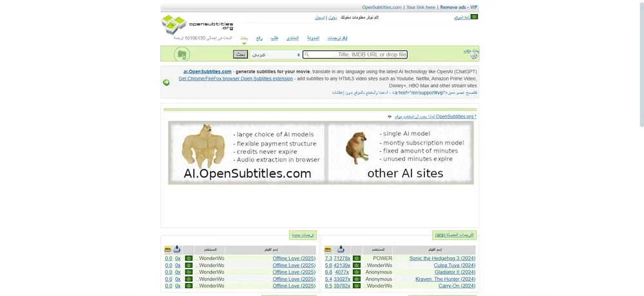The height and width of the screenshot is (296, 644).
Task: Sort featured subtitles table by download icon
Action: tap(341, 249)
